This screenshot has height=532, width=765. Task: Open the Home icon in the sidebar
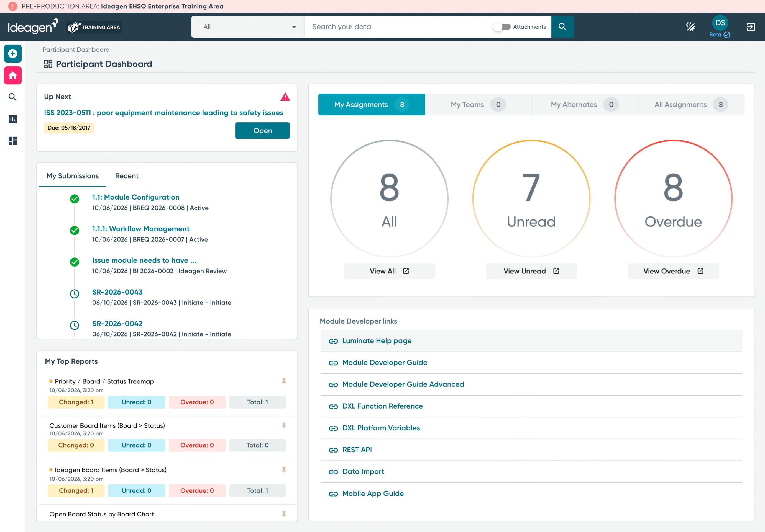13,76
